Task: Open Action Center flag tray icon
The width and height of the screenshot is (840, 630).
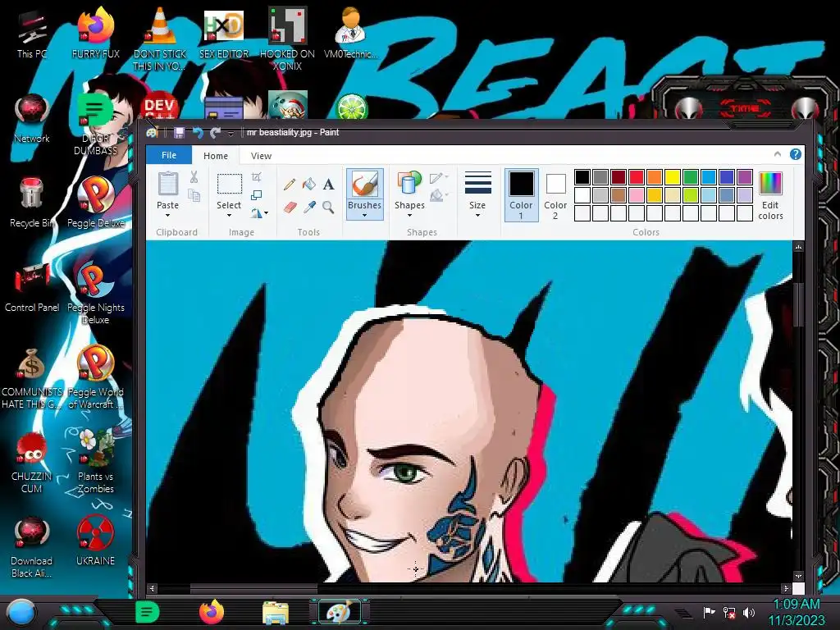Action: coord(709,612)
